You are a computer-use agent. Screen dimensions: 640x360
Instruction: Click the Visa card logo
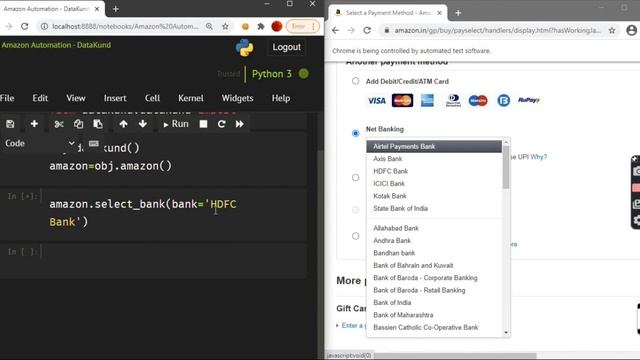point(376,101)
